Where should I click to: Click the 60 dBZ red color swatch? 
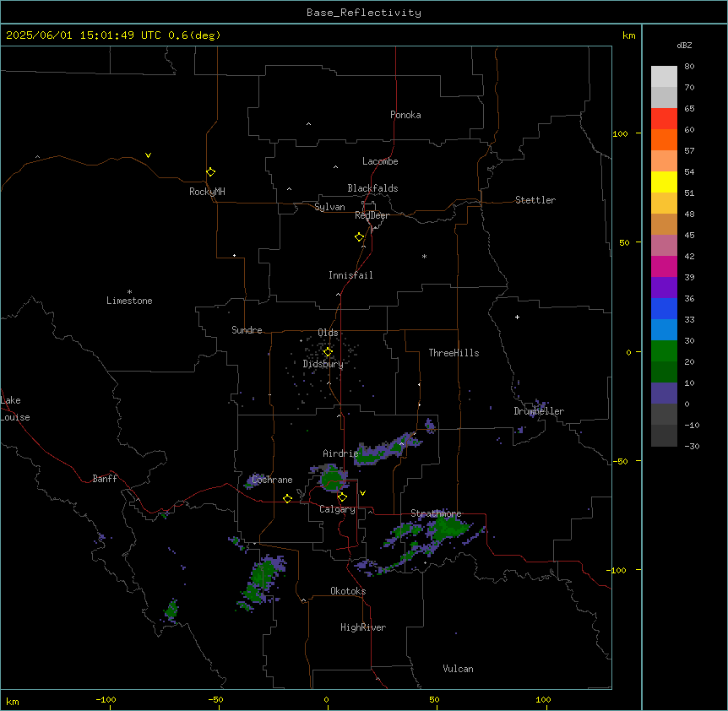pos(664,119)
